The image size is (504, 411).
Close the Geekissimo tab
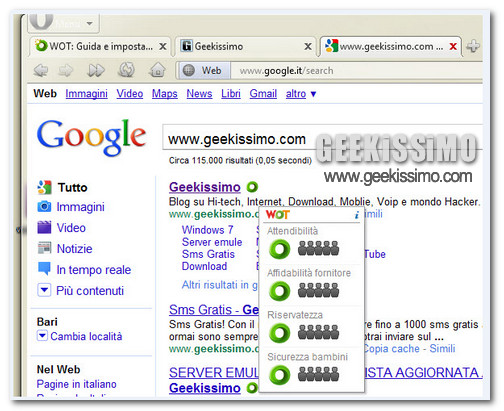(308, 47)
